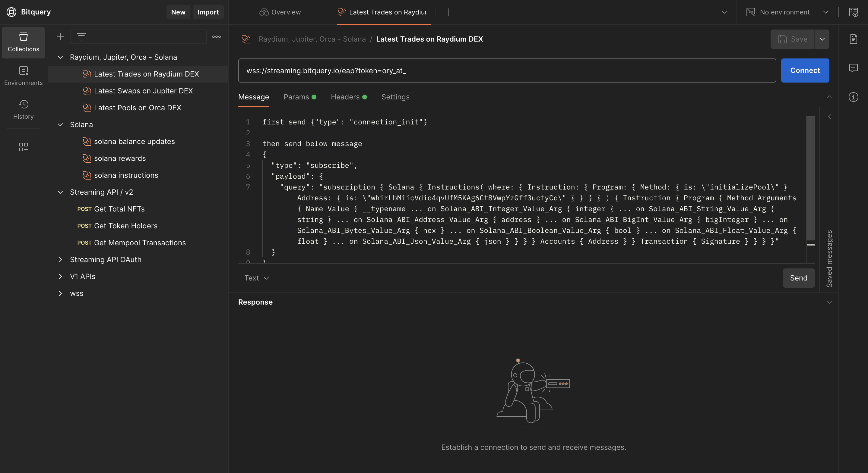868x473 pixels.
Task: Click the Connect button
Action: [x=805, y=70]
